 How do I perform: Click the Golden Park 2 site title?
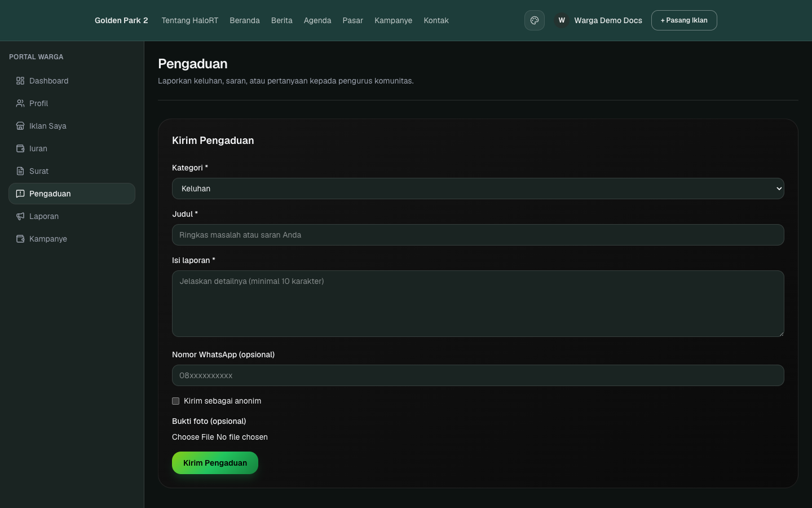(x=121, y=20)
